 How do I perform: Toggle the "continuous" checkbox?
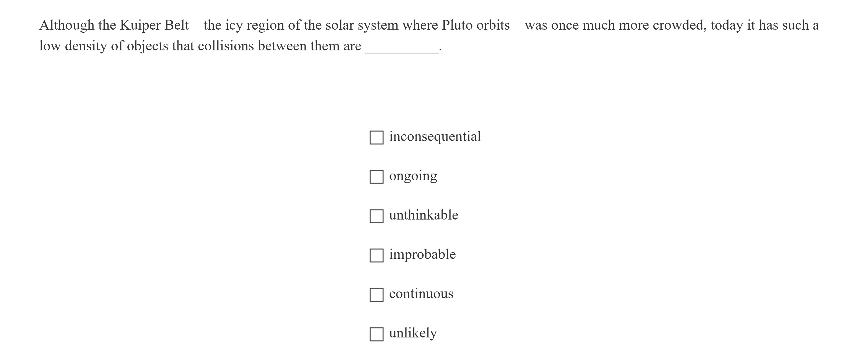point(376,295)
